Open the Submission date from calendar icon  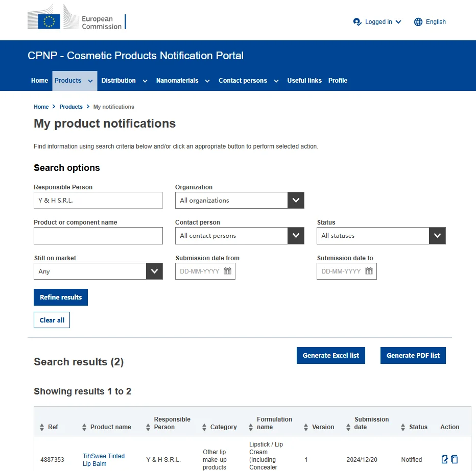pyautogui.click(x=228, y=271)
